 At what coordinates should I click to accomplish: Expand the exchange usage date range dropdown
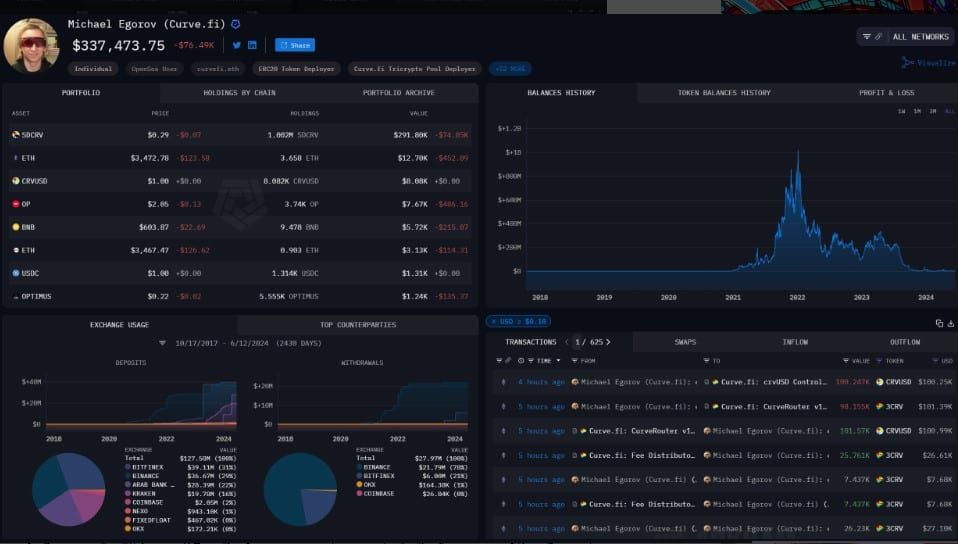point(163,344)
